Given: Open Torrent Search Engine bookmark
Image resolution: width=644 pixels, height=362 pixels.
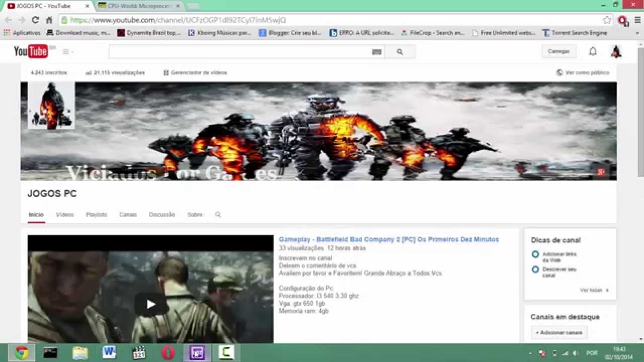Looking at the screenshot, I should click(575, 33).
